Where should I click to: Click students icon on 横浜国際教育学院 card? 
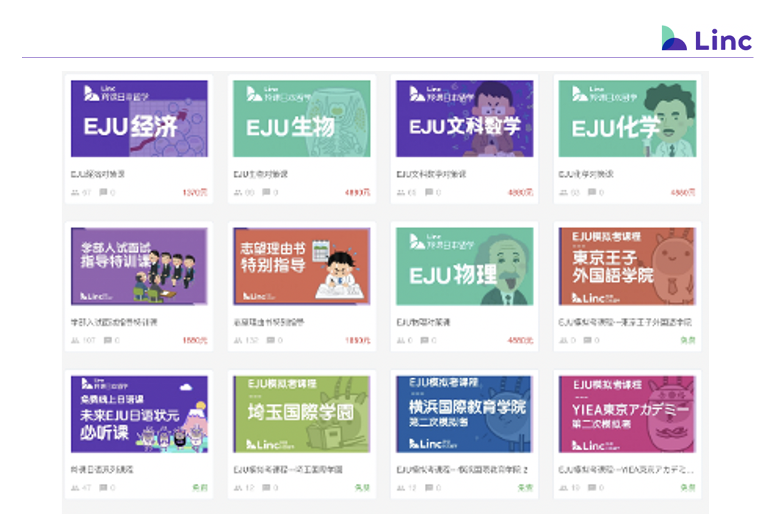tap(401, 488)
